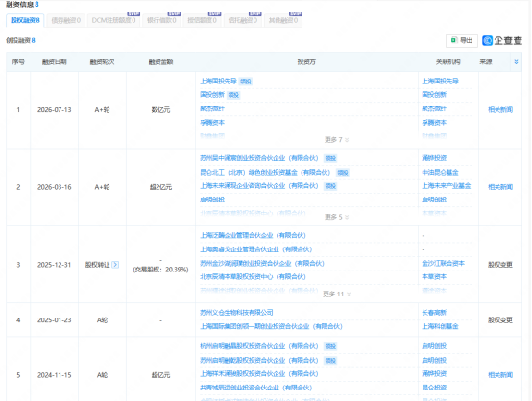This screenshot has height=401, width=532.
Task: Open 长春高新 institution link
Action: [x=434, y=312]
